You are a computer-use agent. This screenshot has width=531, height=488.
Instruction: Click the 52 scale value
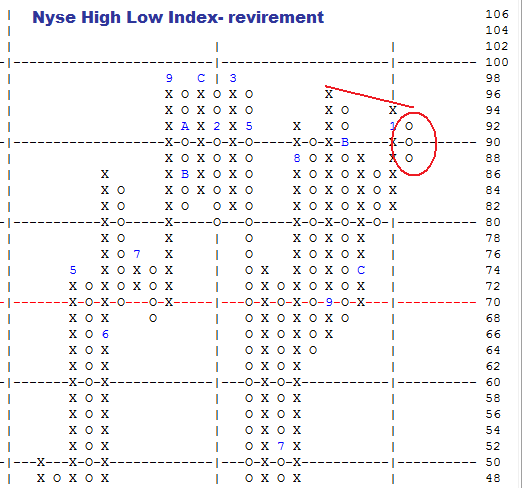(x=493, y=446)
